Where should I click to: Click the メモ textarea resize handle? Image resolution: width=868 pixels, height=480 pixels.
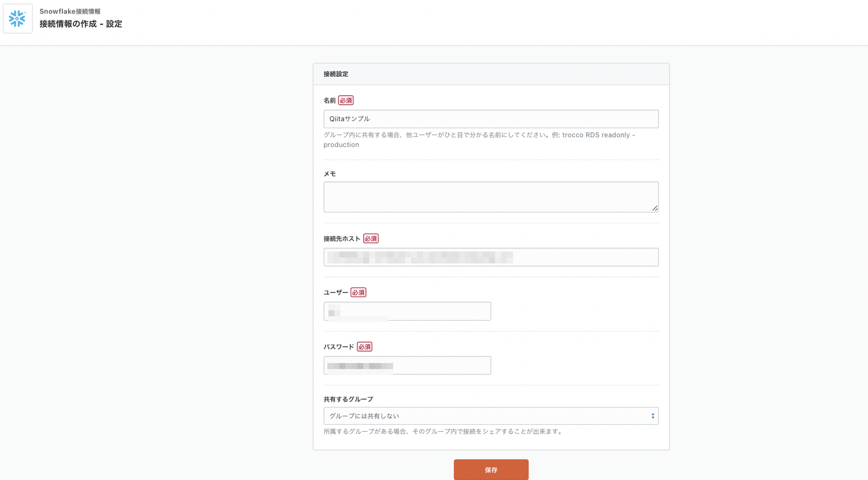(655, 208)
